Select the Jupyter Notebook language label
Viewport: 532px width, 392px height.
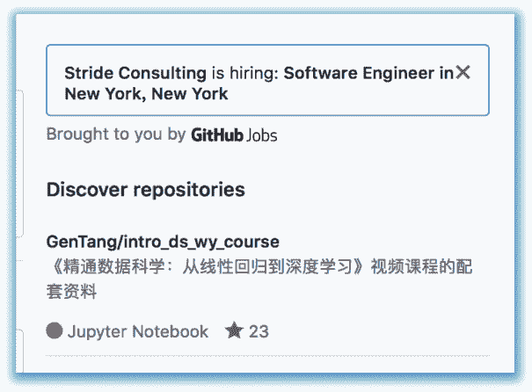(x=138, y=331)
